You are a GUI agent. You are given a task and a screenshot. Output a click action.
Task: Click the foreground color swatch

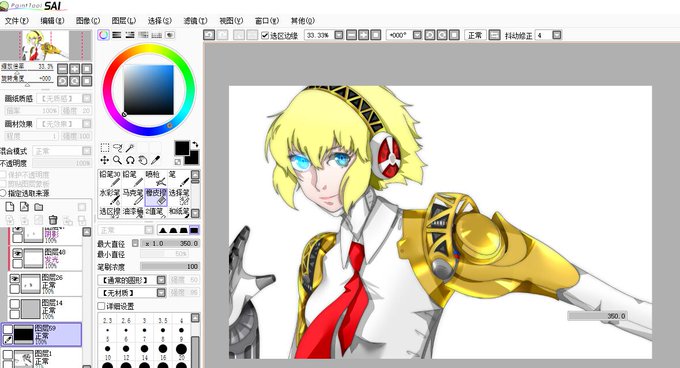[182, 148]
